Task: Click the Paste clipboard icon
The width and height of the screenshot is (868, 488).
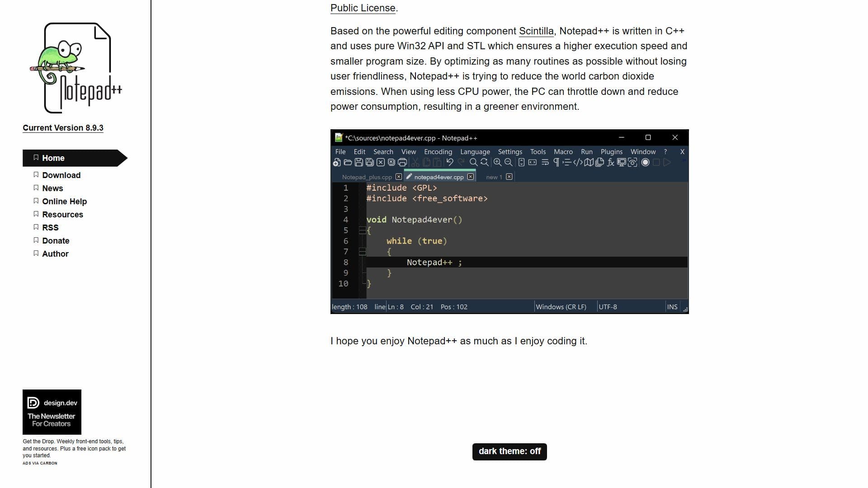Action: pos(437,162)
